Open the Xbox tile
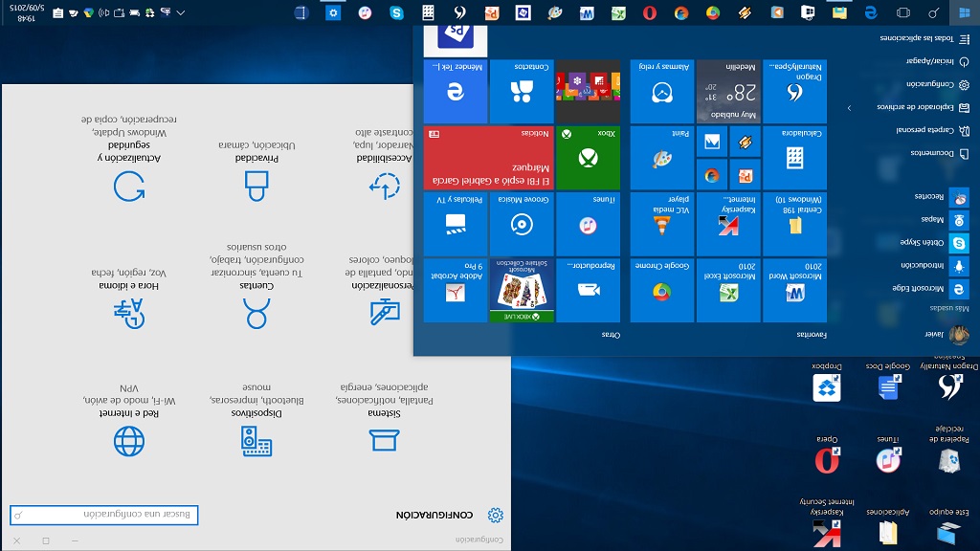Image resolution: width=980 pixels, height=551 pixels. [589, 158]
